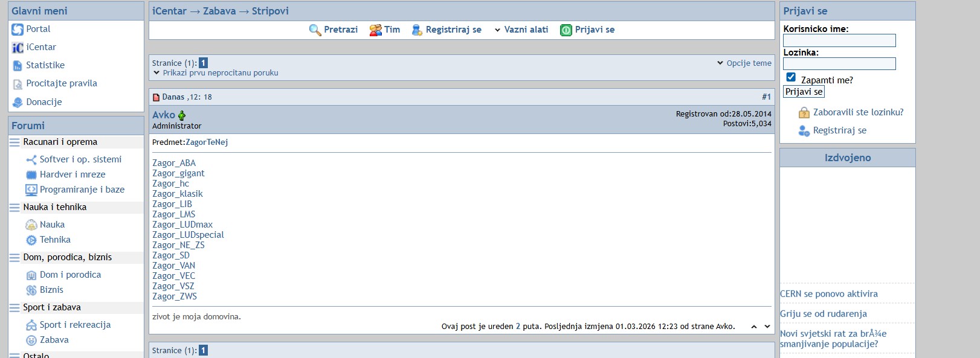Click the magnifier Pretrazi icon

point(315,30)
